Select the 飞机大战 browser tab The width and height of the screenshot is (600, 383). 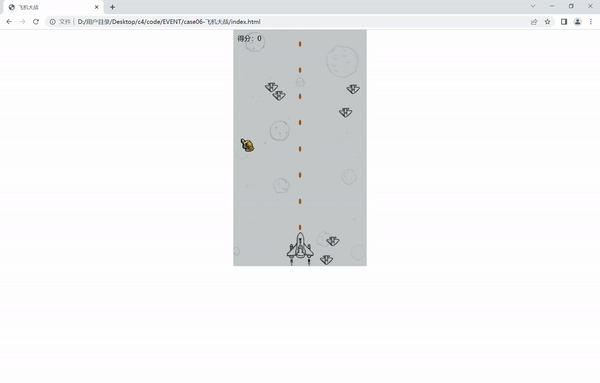(x=53, y=7)
